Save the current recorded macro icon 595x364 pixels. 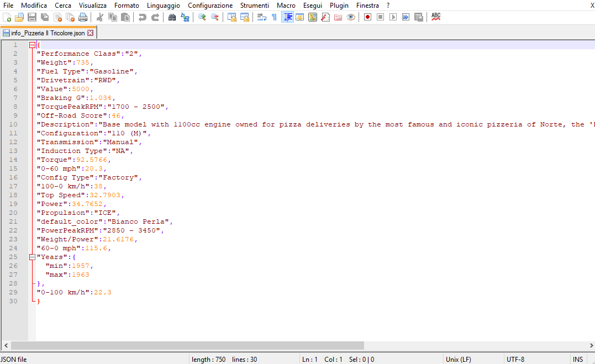pos(419,17)
